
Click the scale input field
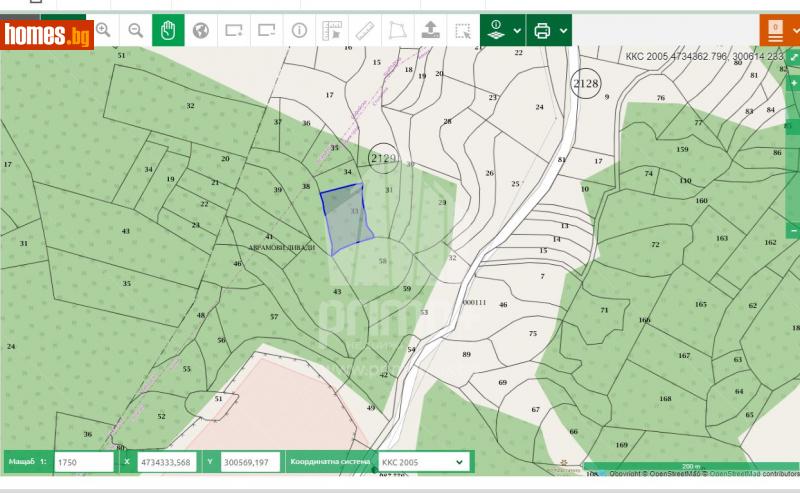(83, 462)
